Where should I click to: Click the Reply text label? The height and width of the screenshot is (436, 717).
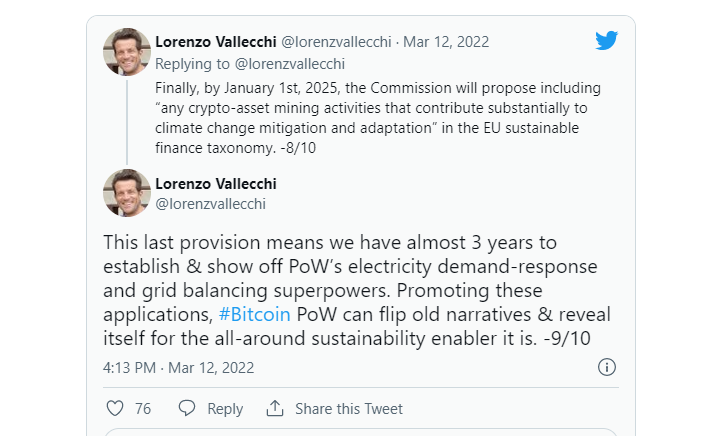pyautogui.click(x=225, y=409)
